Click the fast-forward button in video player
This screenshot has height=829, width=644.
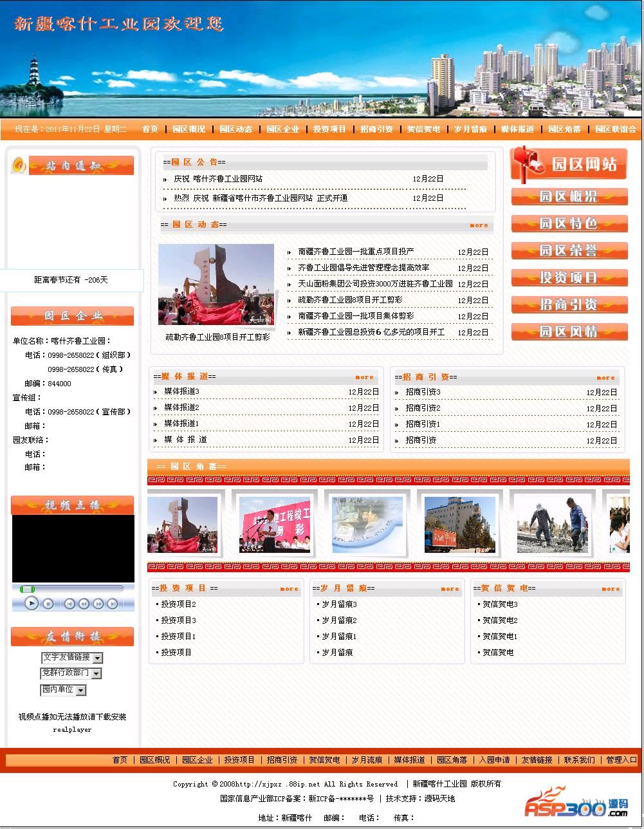[98, 604]
